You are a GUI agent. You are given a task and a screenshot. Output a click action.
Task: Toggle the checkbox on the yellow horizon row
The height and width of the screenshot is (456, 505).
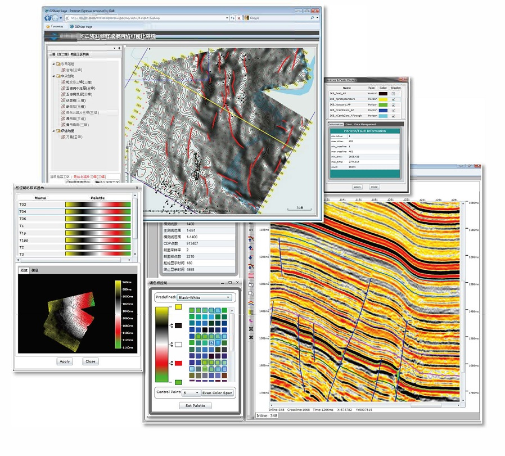394,99
